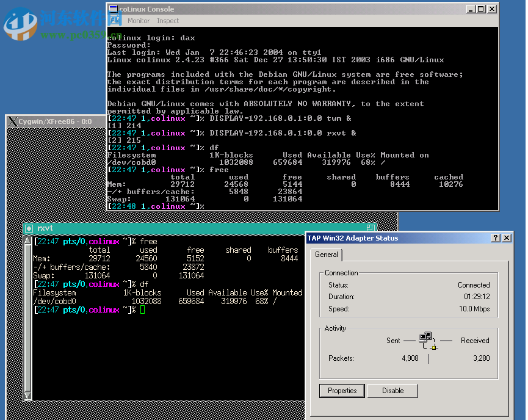
Task: Click the rxvt vertical scrollbar
Action: point(27,317)
